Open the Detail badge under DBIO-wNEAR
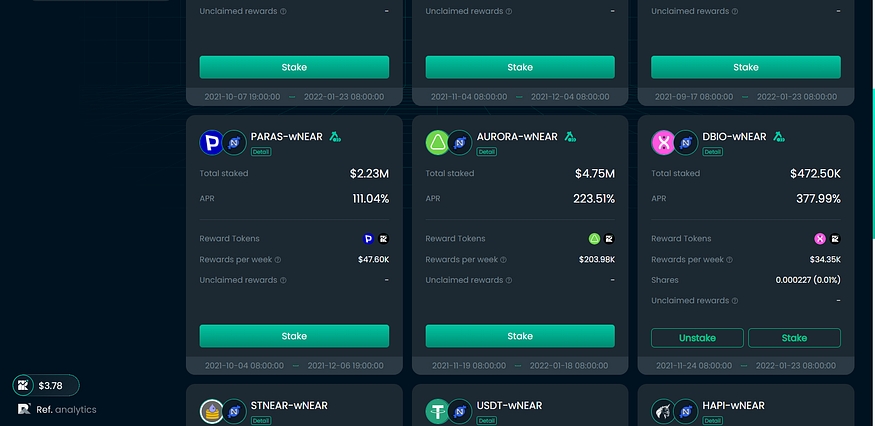The height and width of the screenshot is (426, 875). pyautogui.click(x=713, y=152)
